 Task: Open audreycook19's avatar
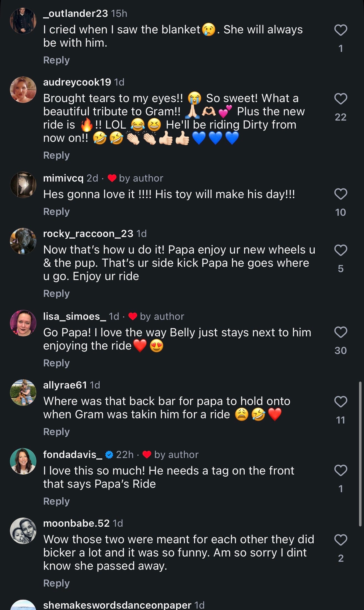click(23, 90)
